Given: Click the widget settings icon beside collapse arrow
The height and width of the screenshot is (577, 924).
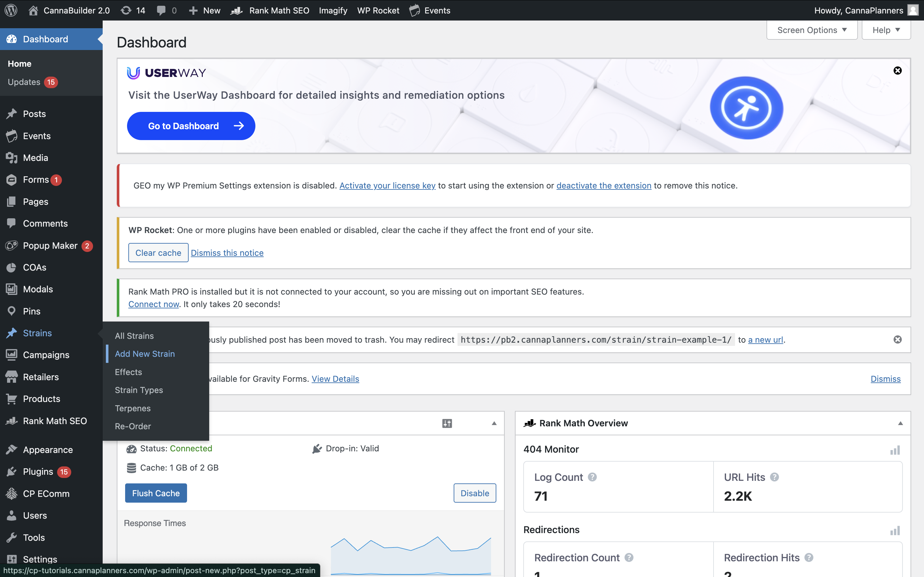Looking at the screenshot, I should (447, 423).
